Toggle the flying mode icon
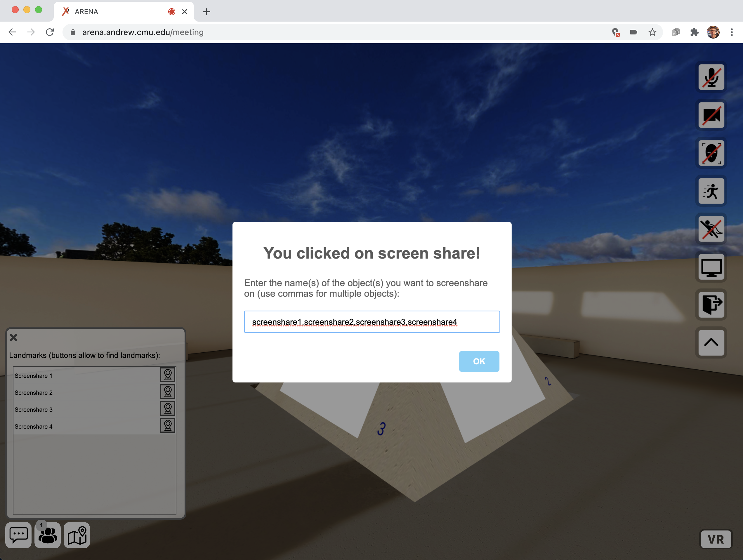This screenshot has height=560, width=743. [711, 229]
